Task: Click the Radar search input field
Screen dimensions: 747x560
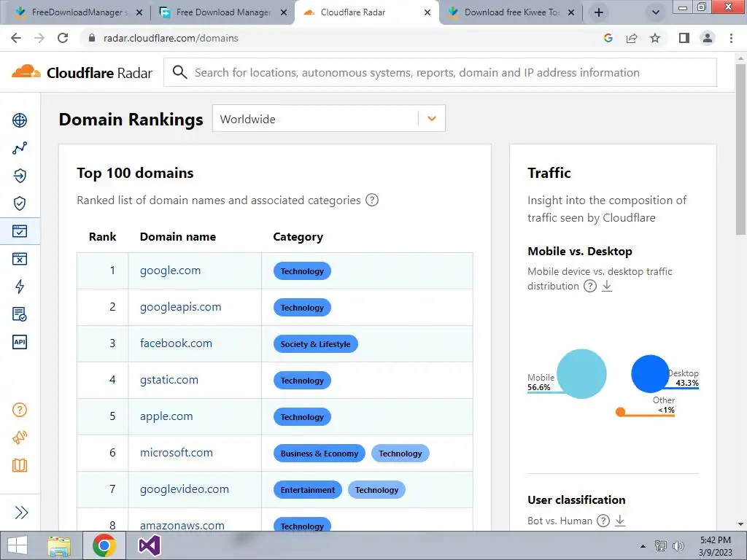Action: 440,72
